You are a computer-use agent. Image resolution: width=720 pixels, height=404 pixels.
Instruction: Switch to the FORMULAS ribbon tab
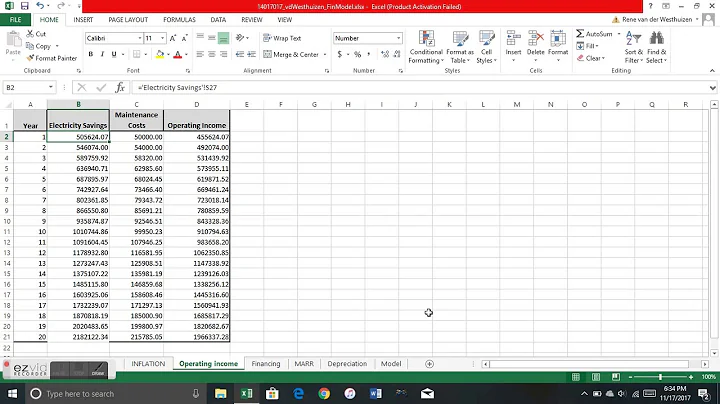(x=179, y=20)
